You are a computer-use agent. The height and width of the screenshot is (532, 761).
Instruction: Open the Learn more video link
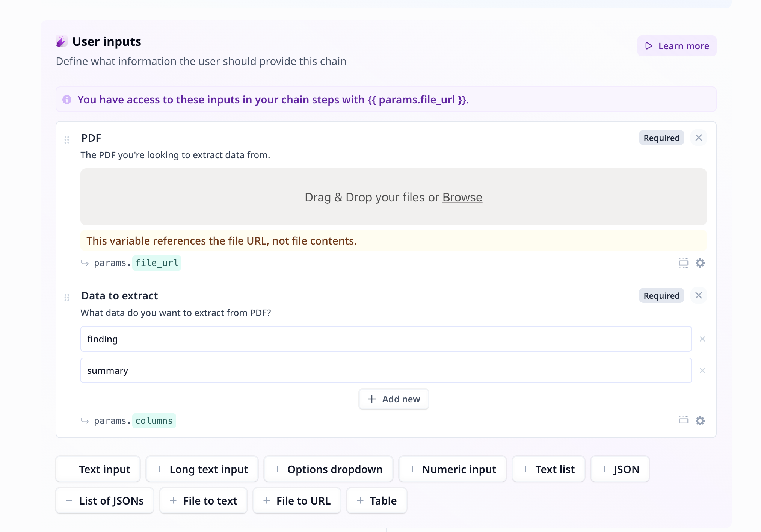point(677,46)
